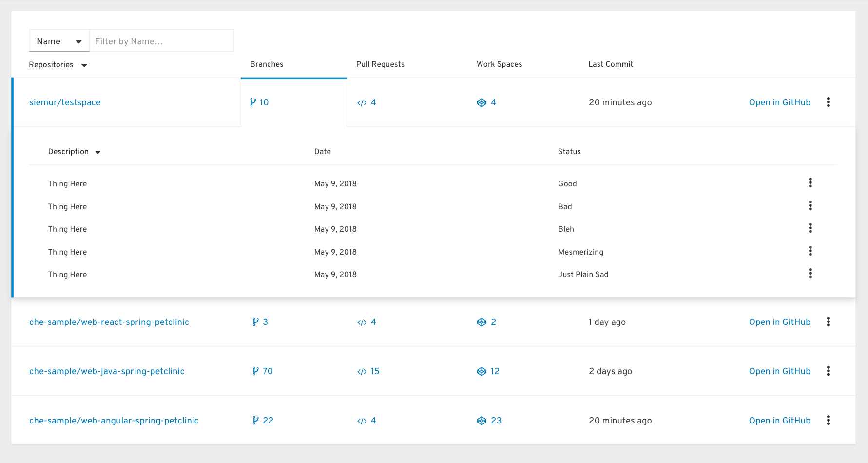Open the kebab menu for siemur/testspace row

point(829,102)
